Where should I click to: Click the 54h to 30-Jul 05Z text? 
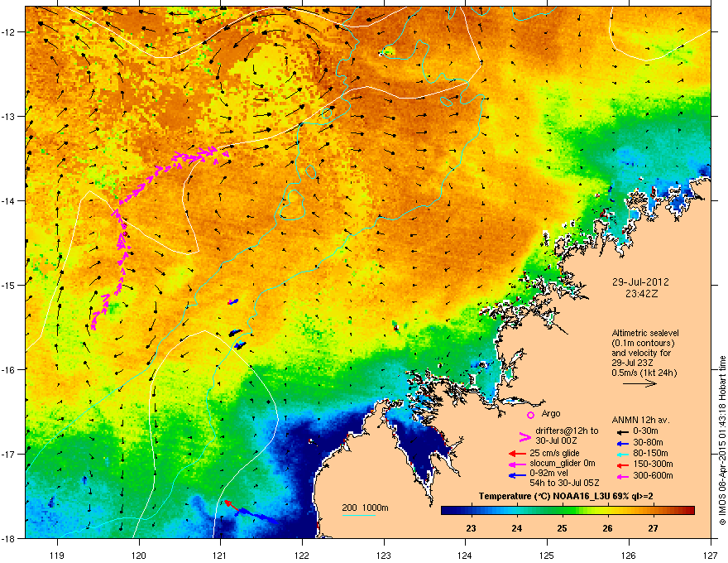point(564,483)
